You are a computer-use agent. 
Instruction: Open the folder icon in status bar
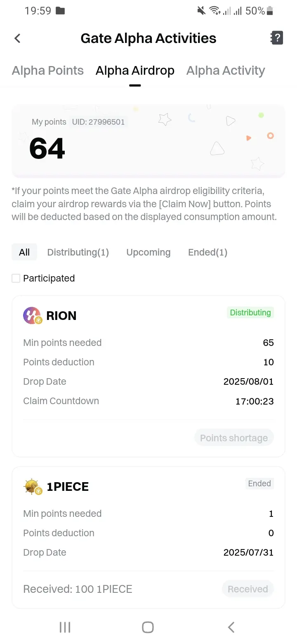click(60, 11)
